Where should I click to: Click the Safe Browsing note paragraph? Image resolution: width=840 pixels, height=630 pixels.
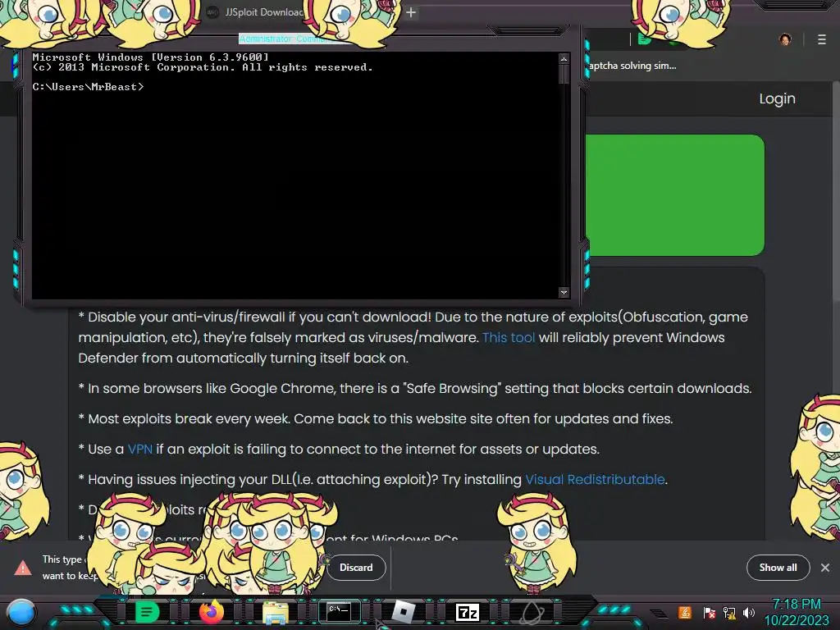[x=414, y=388]
